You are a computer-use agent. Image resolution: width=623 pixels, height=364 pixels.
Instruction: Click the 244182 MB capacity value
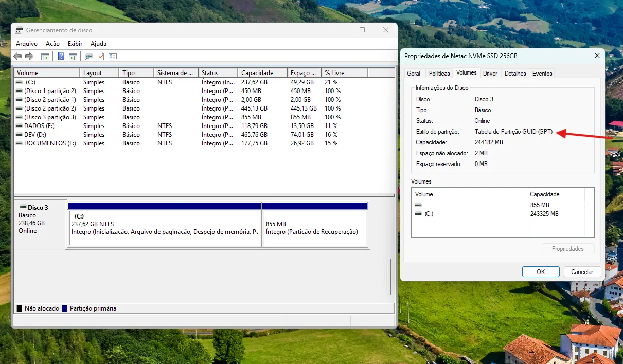click(x=489, y=142)
